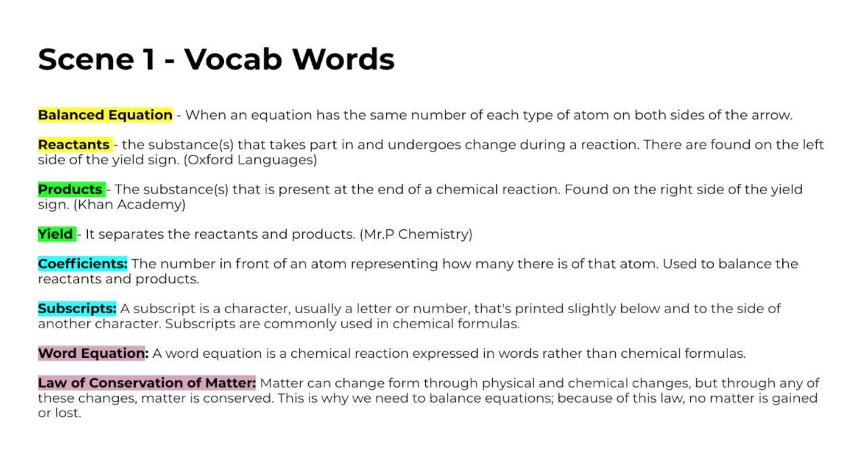
Task: Select the green highlighted term "Yield"
Action: click(56, 234)
